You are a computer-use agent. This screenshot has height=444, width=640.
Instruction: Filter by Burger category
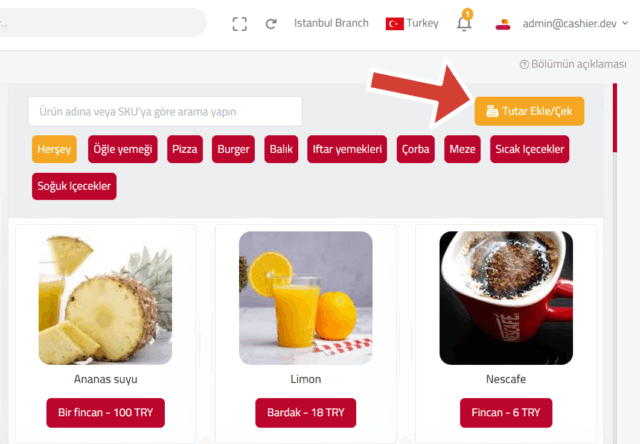click(x=233, y=149)
